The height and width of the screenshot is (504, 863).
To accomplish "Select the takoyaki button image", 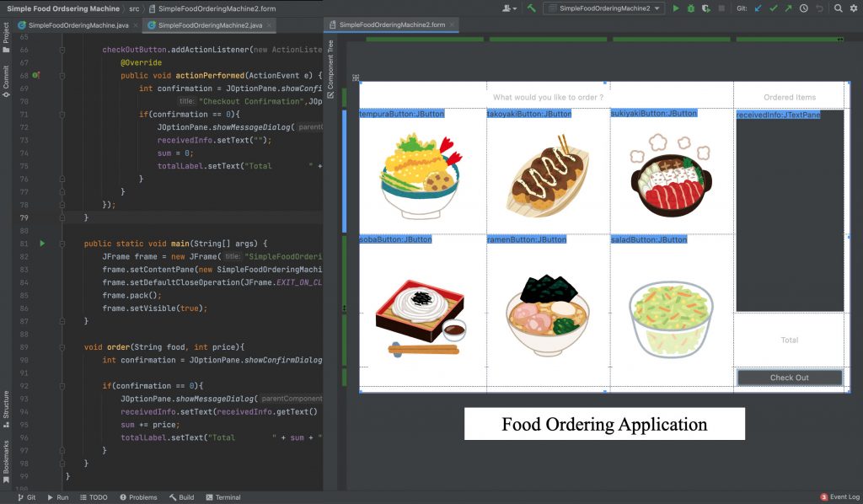I will (x=548, y=176).
